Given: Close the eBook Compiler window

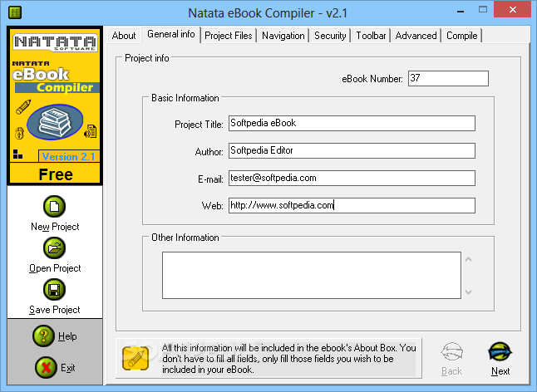Looking at the screenshot, I should (x=512, y=10).
